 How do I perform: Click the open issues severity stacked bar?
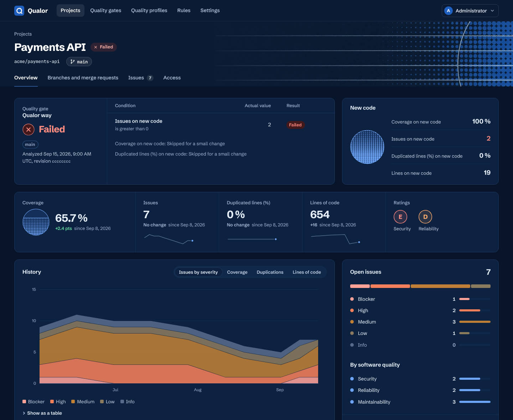pos(420,286)
